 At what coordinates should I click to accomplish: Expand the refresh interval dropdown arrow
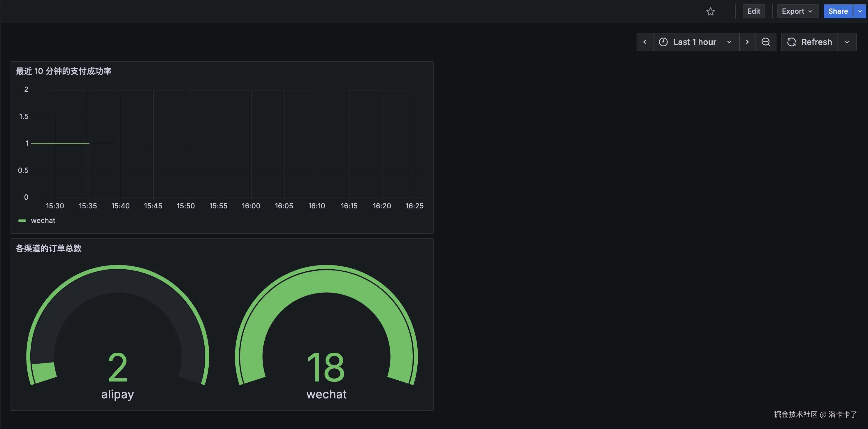[847, 42]
